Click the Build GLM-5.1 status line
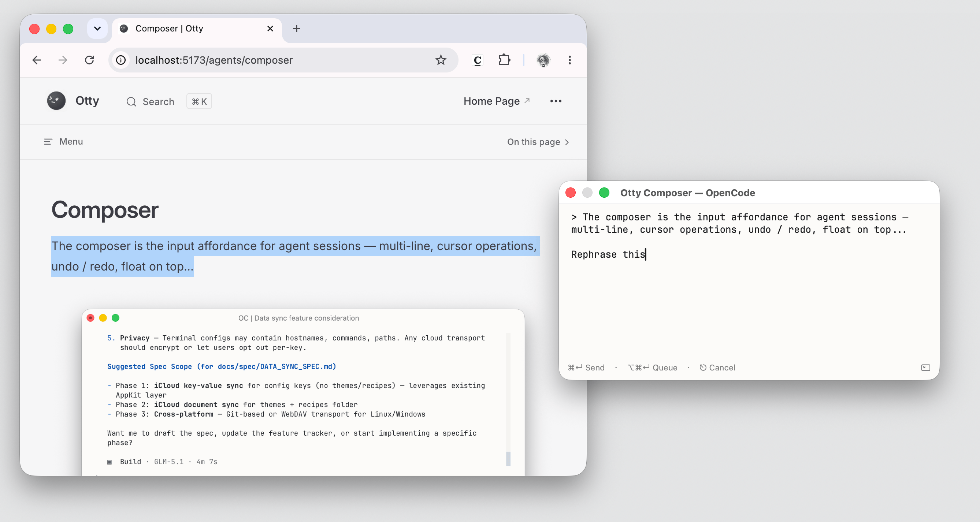 point(163,462)
